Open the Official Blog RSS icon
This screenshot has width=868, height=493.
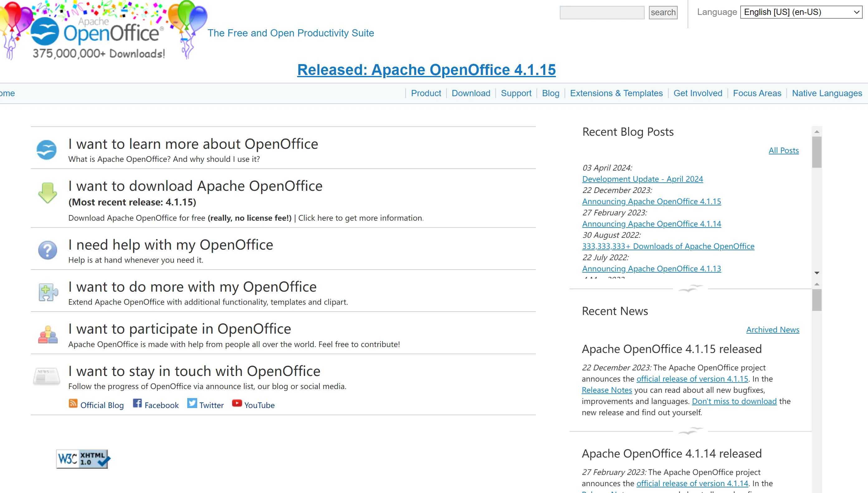point(73,403)
